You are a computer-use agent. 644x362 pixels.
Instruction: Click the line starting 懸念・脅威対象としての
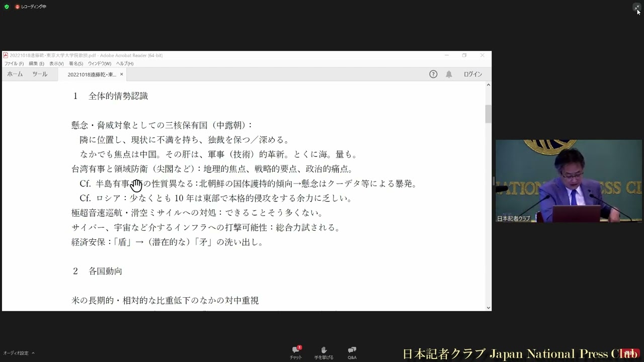click(x=162, y=125)
